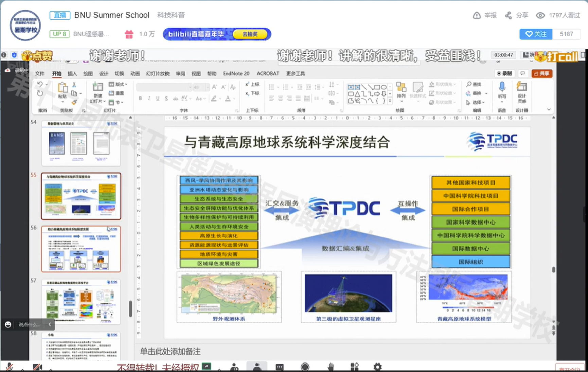This screenshot has height=372, width=588.
Task: Open the slide Layout (版式) dropdown
Action: 118,84
